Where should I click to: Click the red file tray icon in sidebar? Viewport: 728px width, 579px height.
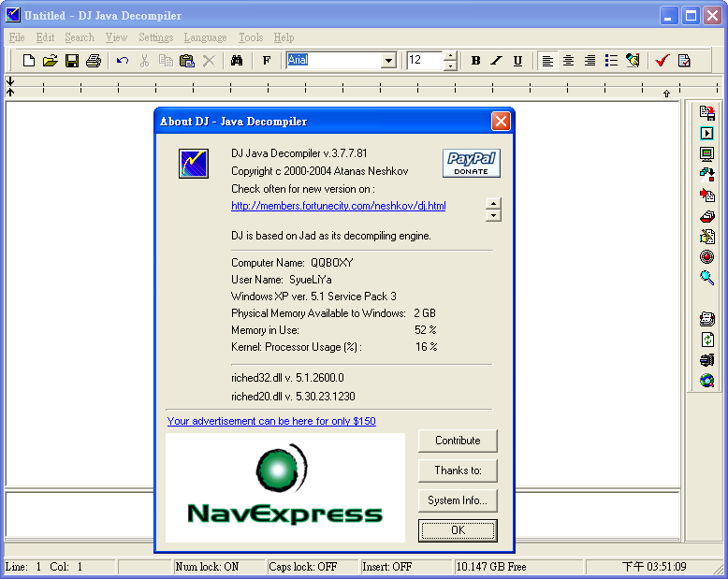coord(707,216)
